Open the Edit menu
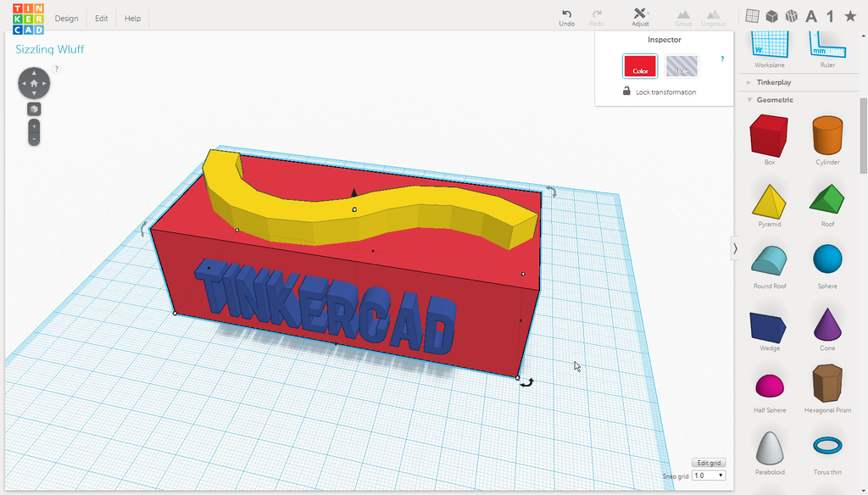 tap(102, 19)
